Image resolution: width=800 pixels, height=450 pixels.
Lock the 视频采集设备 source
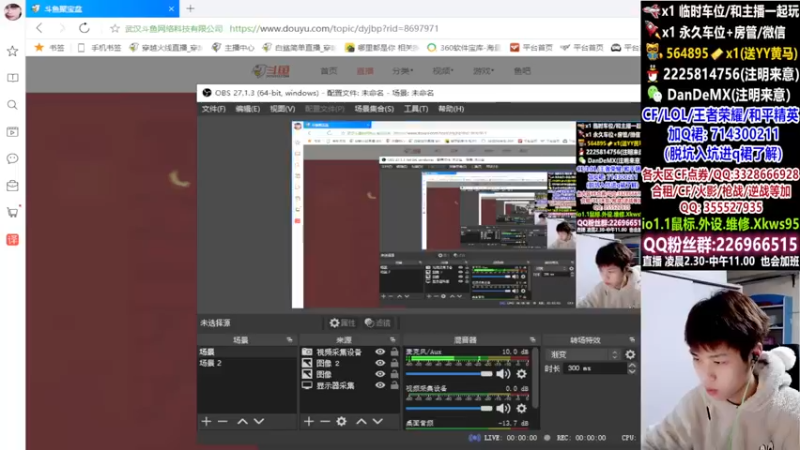pyautogui.click(x=394, y=352)
